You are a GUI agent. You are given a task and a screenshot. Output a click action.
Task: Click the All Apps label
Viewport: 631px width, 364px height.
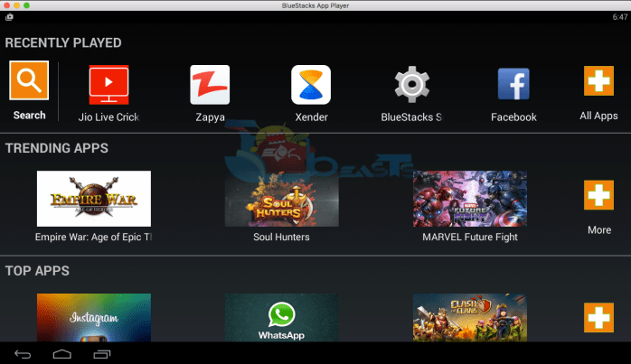coord(598,116)
